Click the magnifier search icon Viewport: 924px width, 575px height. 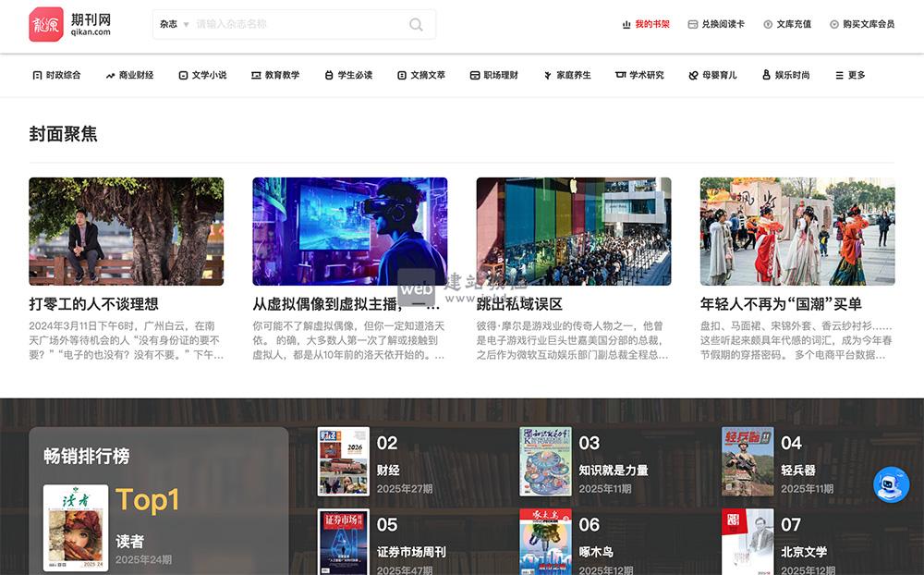417,24
